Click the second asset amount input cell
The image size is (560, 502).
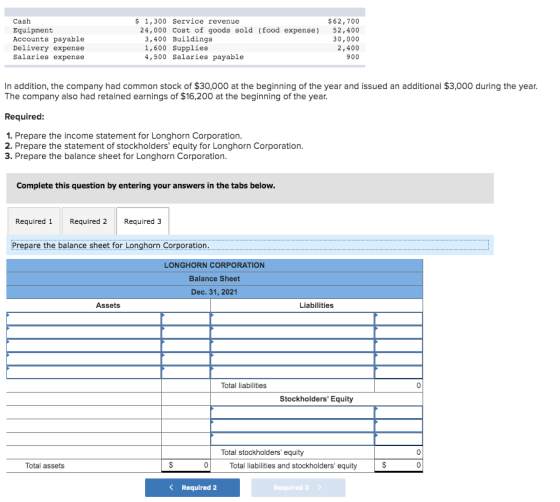[x=186, y=332]
